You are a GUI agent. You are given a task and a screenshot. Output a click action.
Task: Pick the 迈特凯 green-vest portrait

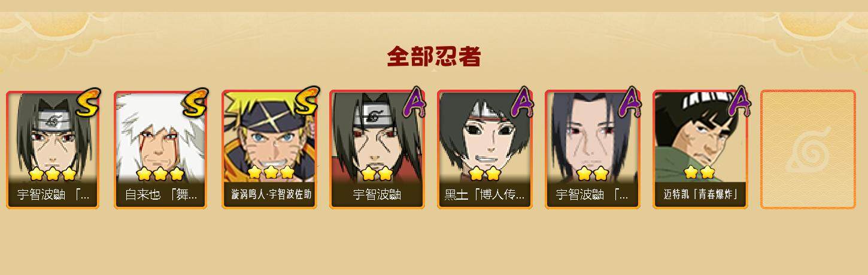tap(700, 137)
